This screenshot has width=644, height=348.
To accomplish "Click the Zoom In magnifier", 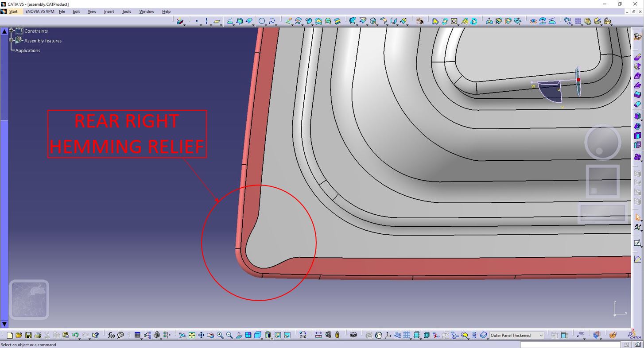I will [220, 336].
